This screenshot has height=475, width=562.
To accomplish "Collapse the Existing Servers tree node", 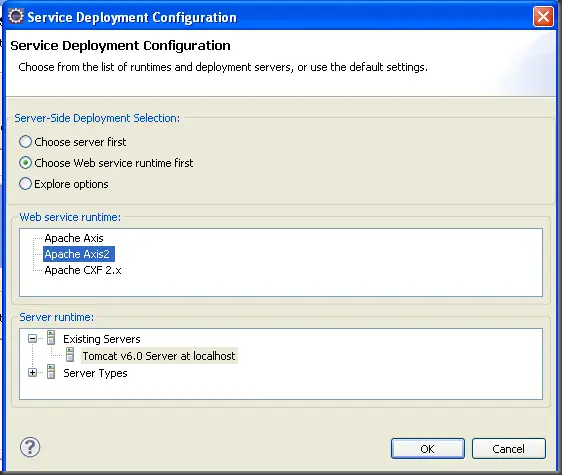I will (32, 338).
